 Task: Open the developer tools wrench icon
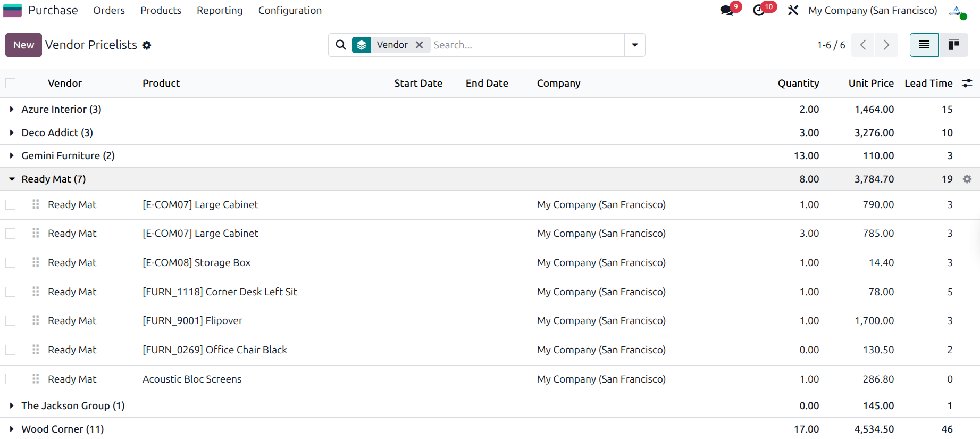793,10
